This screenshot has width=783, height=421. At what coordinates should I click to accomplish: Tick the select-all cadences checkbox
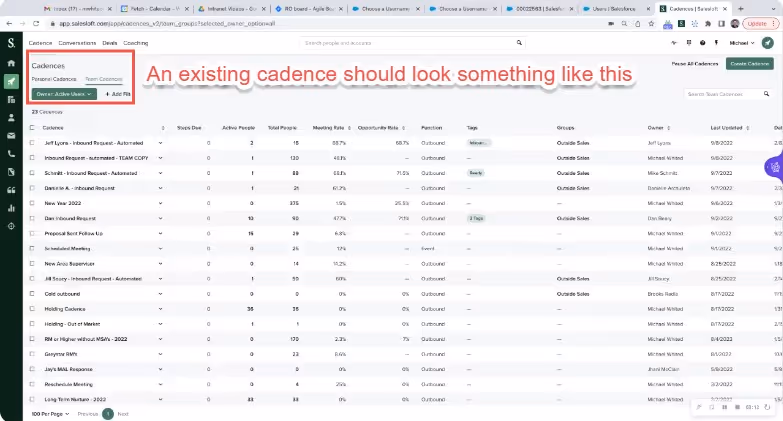click(32, 128)
